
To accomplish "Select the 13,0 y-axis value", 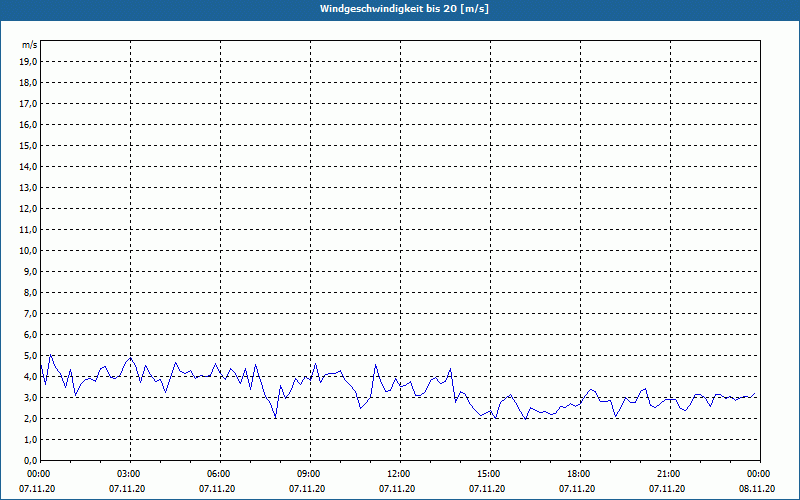I will [28, 187].
